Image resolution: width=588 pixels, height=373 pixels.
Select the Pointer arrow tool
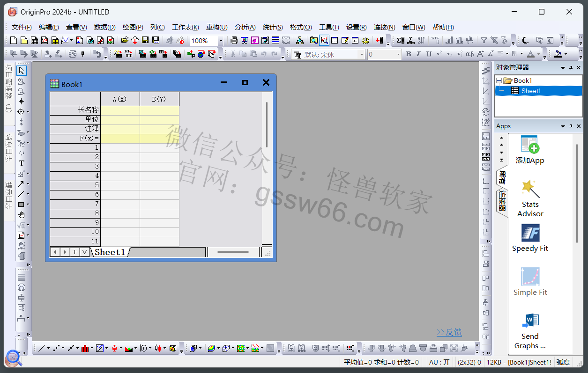(x=22, y=71)
